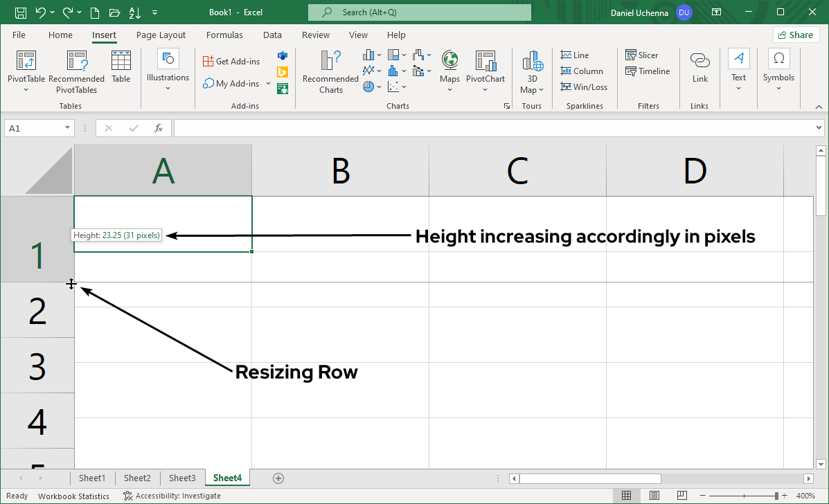Switch to the Formulas ribbon tab
This screenshot has width=829, height=504.
click(x=224, y=35)
